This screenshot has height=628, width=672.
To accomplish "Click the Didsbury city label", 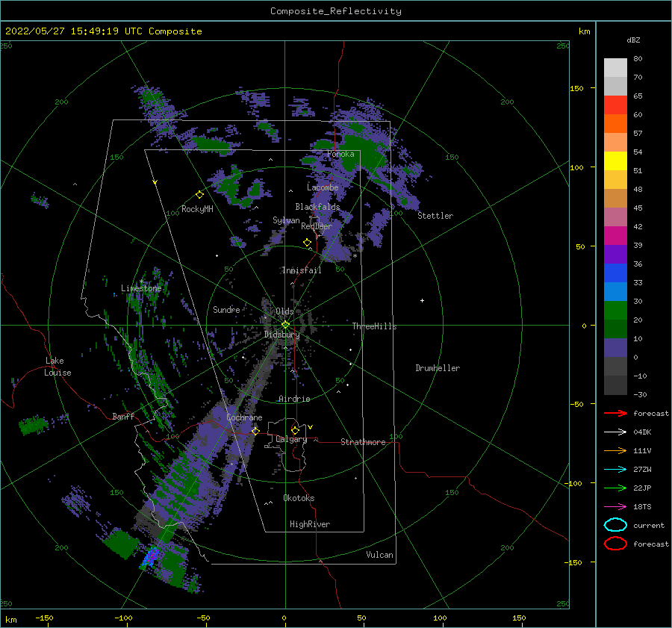I will coord(281,335).
